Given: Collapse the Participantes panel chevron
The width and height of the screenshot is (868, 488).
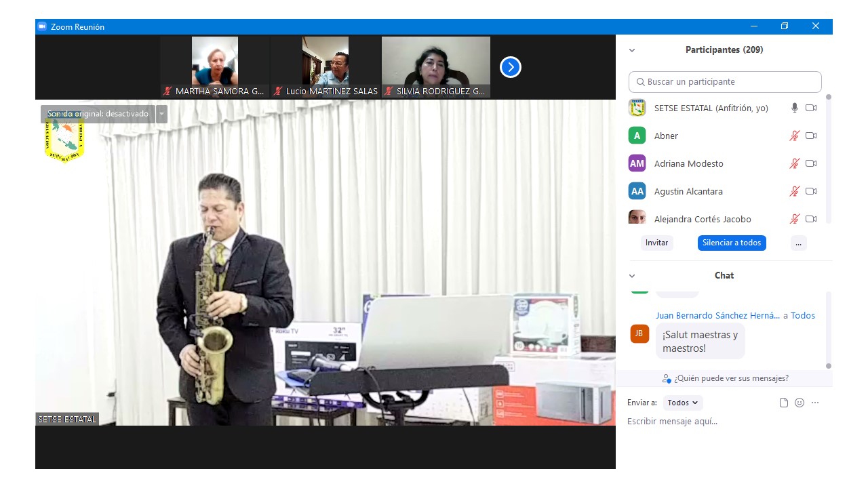Looking at the screenshot, I should coord(632,50).
